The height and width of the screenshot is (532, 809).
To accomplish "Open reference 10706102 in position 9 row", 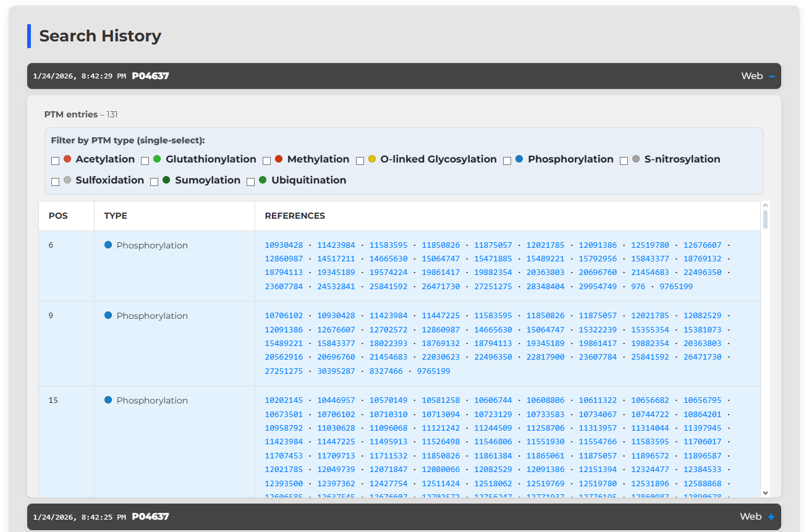I will pos(284,316).
